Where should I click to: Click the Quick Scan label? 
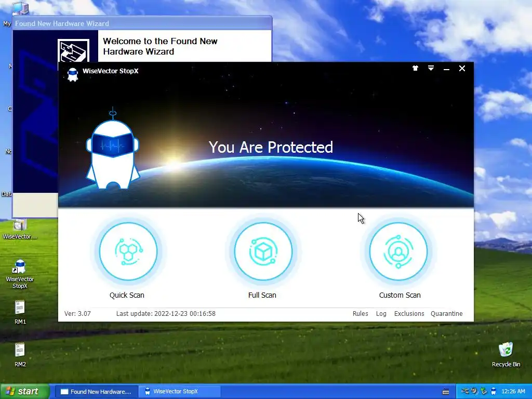click(x=127, y=295)
